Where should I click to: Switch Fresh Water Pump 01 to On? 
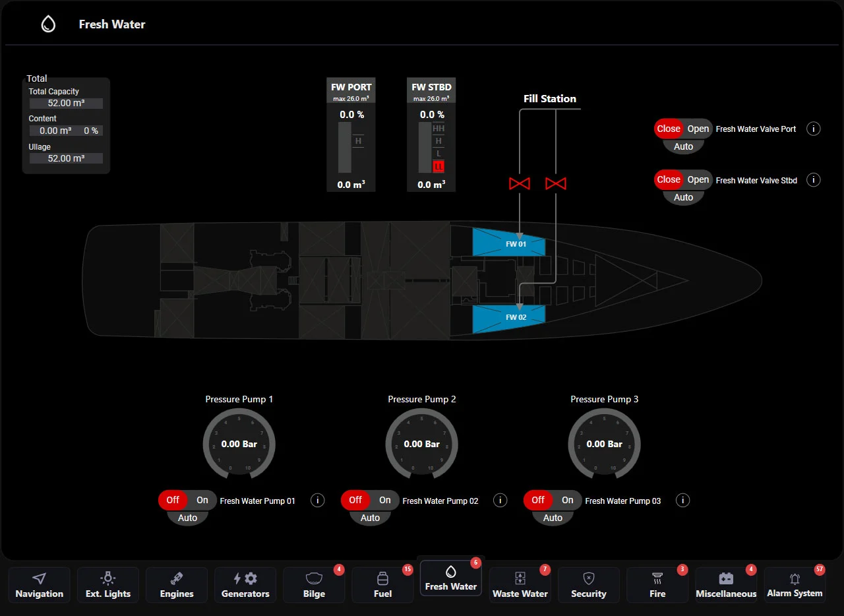(202, 500)
